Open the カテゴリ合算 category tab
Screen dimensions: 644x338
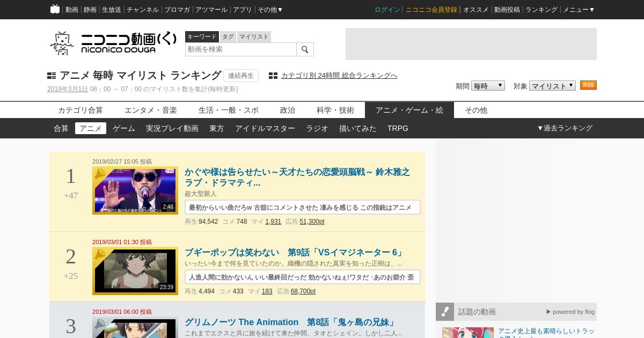point(80,110)
